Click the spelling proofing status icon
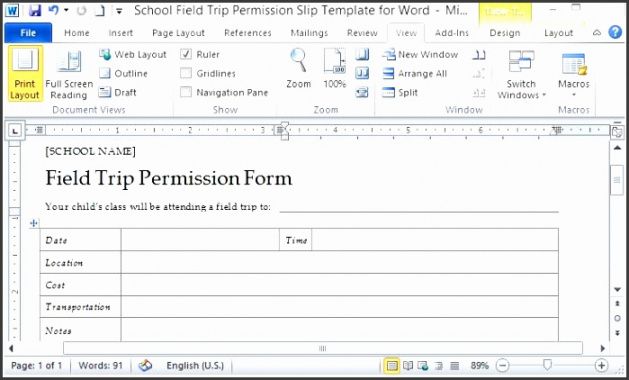The height and width of the screenshot is (380, 629). click(145, 365)
